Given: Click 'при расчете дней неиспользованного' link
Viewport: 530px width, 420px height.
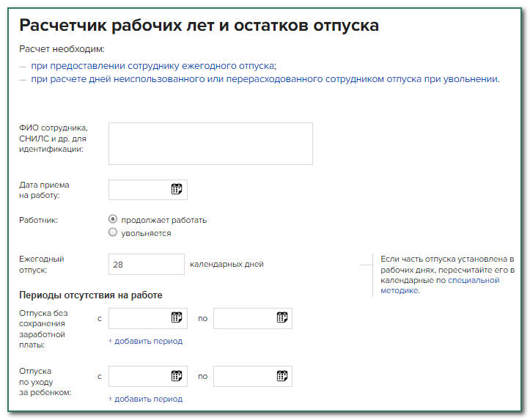Looking at the screenshot, I should tap(265, 79).
